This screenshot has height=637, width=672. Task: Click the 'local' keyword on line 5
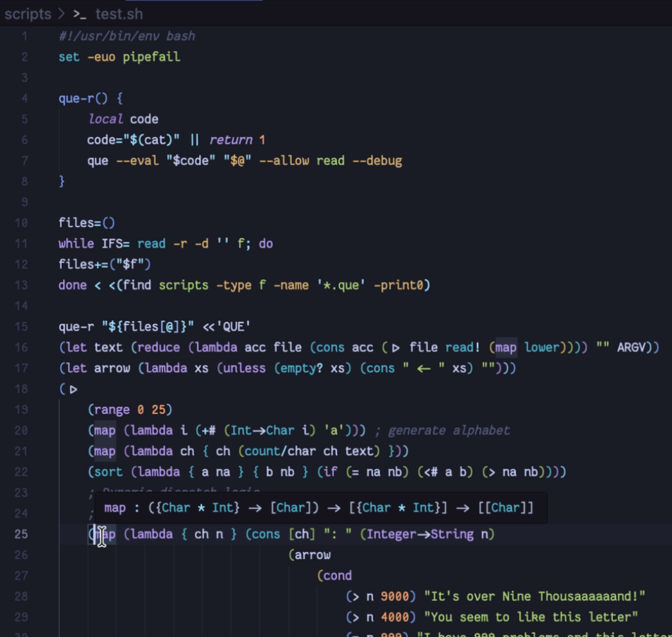click(105, 119)
